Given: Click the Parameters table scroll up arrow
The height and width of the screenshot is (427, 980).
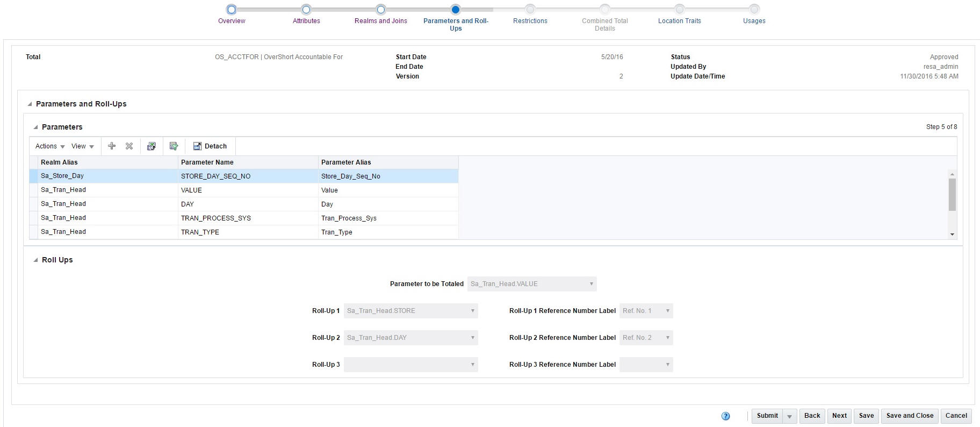Looking at the screenshot, I should tap(952, 174).
